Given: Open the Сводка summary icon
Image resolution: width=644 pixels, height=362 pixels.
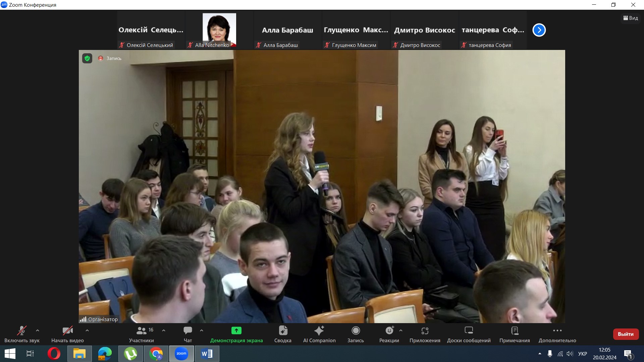Looking at the screenshot, I should (x=283, y=331).
